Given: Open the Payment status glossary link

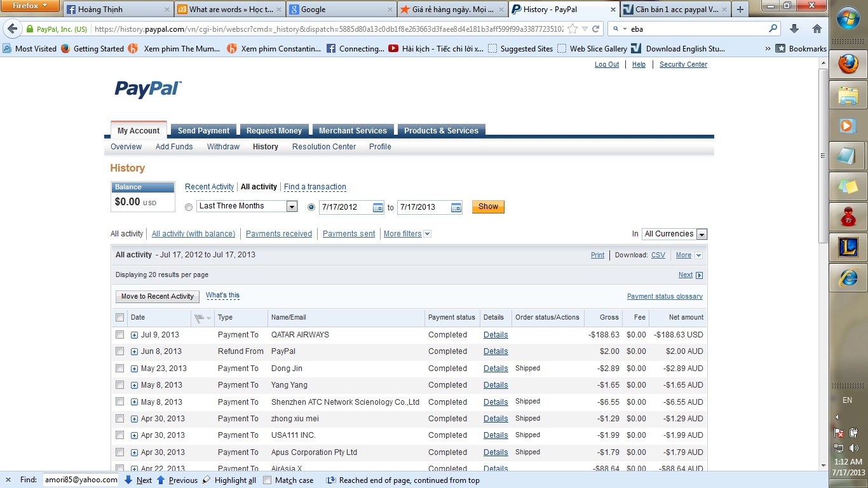Looking at the screenshot, I should click(665, 297).
